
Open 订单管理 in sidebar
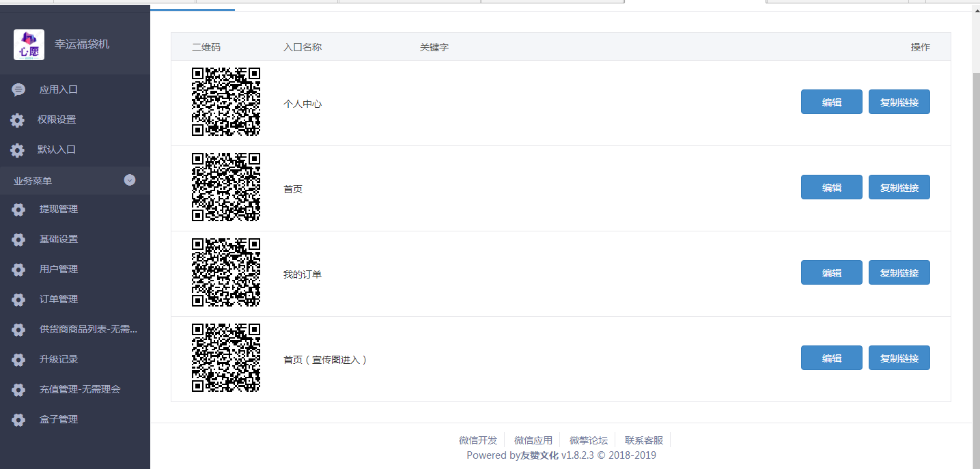(x=59, y=299)
